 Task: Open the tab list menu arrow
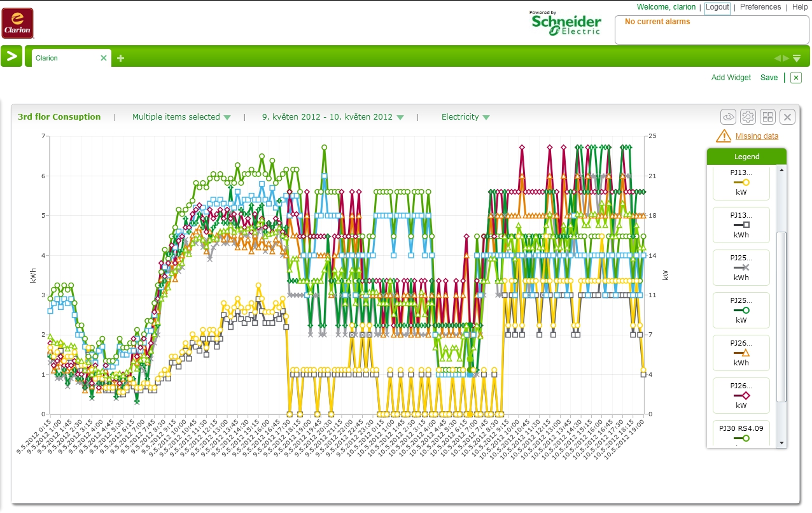click(x=797, y=59)
